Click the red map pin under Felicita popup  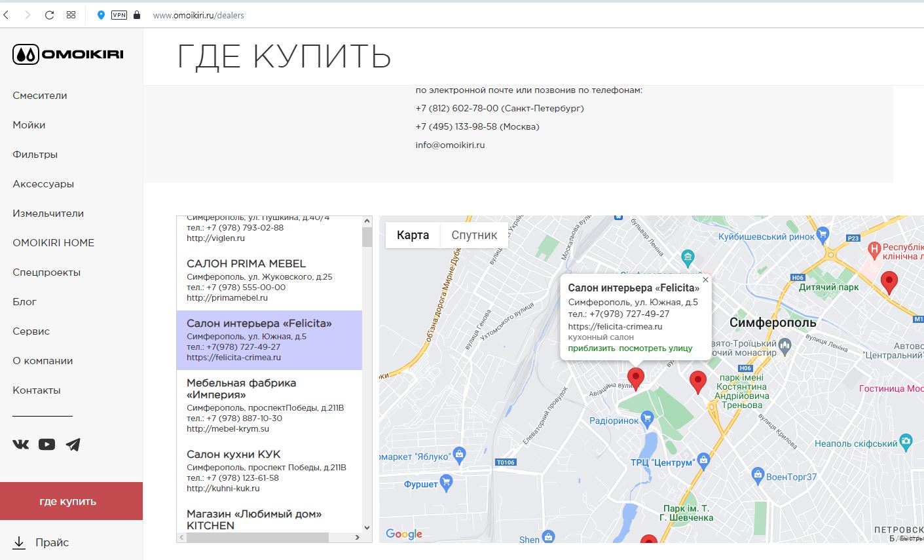tap(635, 379)
